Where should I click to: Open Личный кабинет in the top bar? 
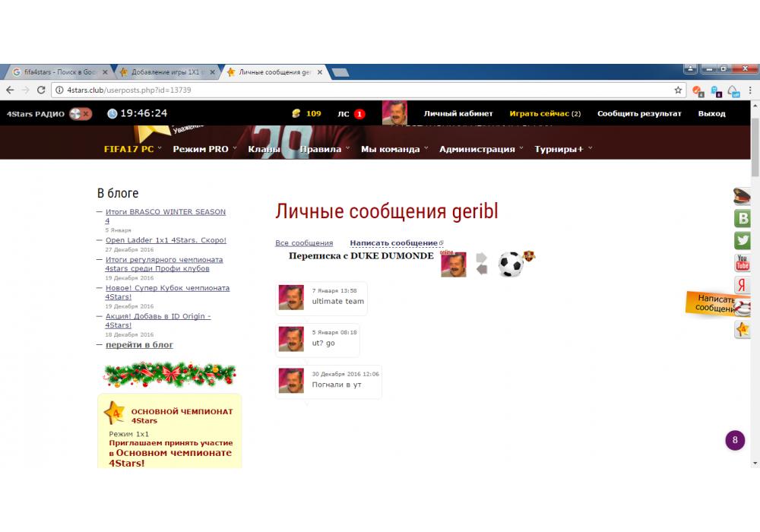458,114
